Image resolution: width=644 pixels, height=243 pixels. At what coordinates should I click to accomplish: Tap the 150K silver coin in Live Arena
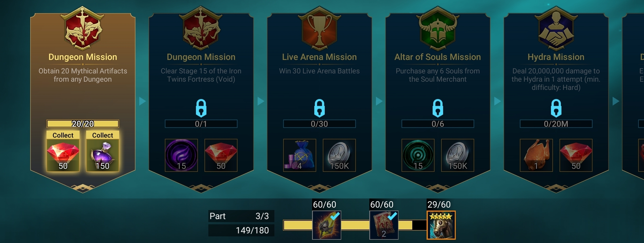click(339, 155)
